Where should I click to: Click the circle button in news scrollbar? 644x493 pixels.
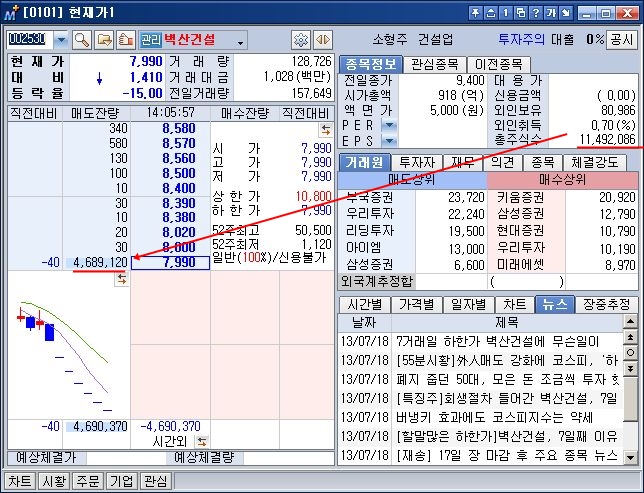[630, 353]
